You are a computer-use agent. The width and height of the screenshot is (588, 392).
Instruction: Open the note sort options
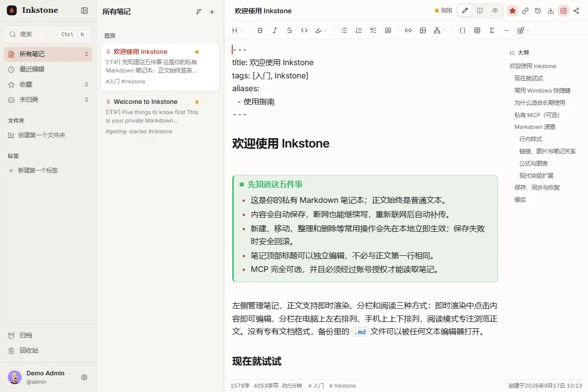pos(199,12)
